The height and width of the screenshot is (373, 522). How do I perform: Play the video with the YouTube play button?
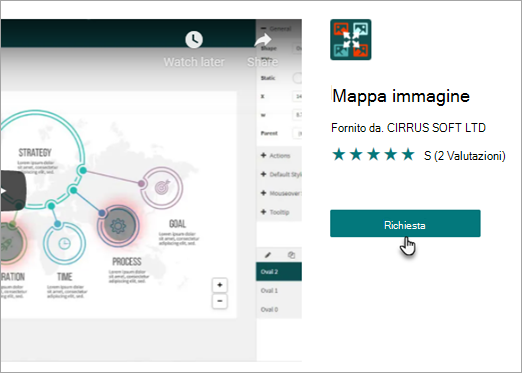click(12, 191)
